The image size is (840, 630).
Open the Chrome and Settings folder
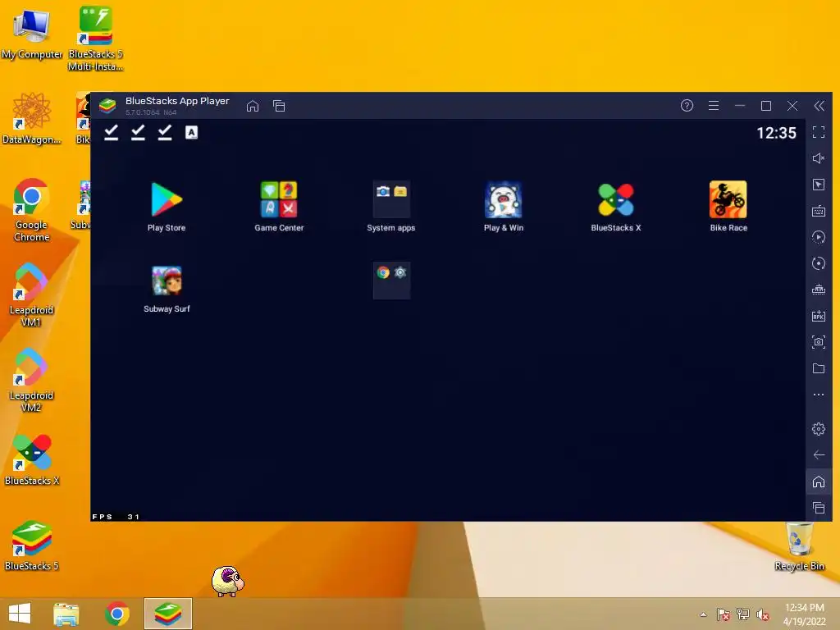pos(391,281)
